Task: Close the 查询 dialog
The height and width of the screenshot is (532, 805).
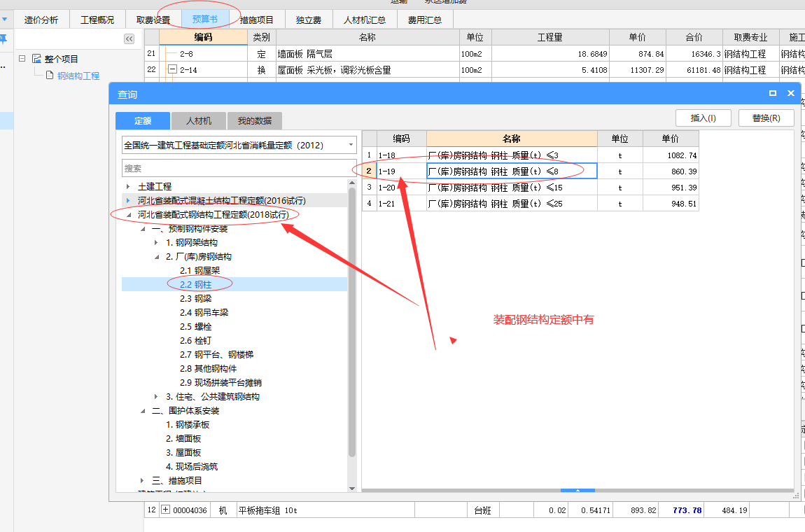Action: point(790,93)
